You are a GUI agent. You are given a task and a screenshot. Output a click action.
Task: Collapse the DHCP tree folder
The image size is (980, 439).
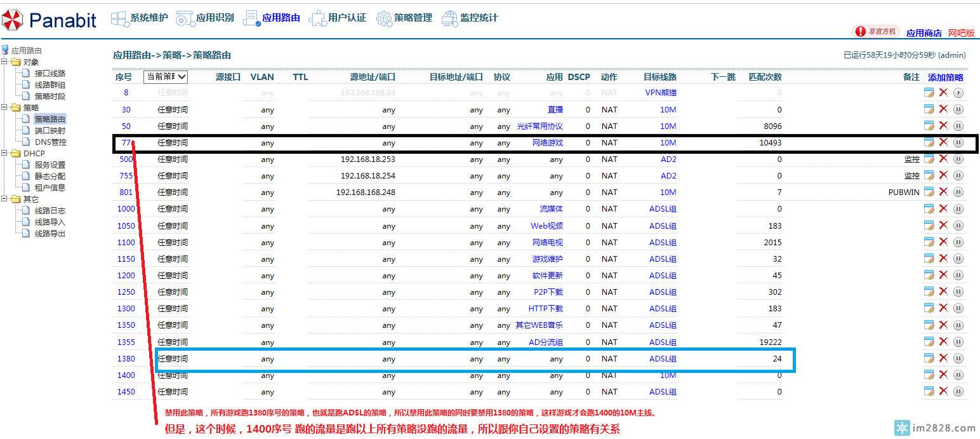[x=5, y=154]
